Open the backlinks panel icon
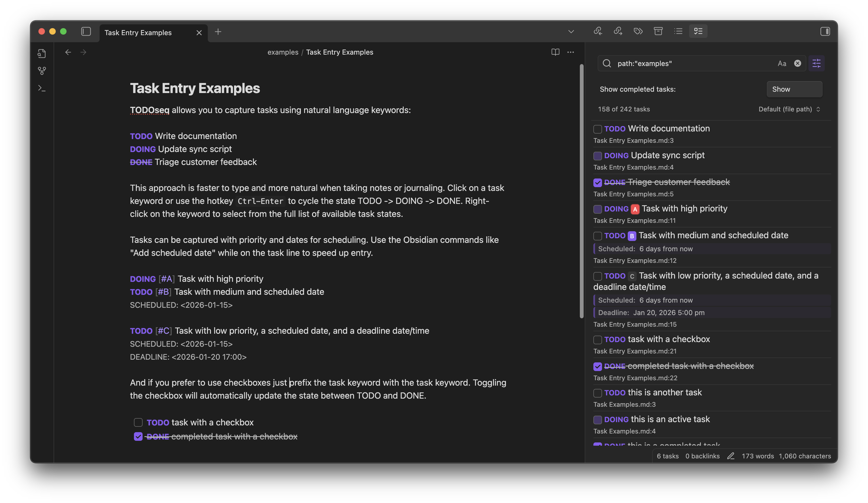The height and width of the screenshot is (503, 868). click(598, 31)
